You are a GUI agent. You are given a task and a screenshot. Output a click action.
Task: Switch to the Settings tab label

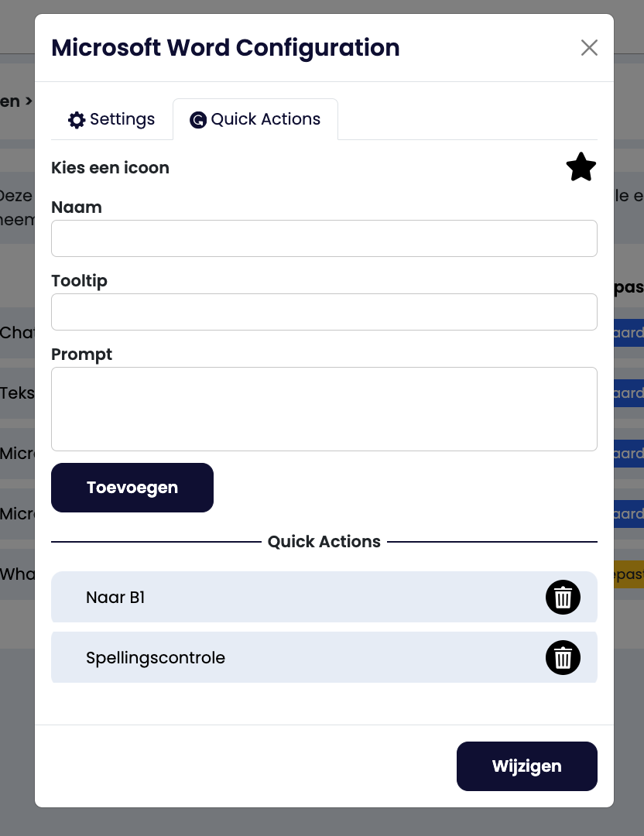pos(122,119)
